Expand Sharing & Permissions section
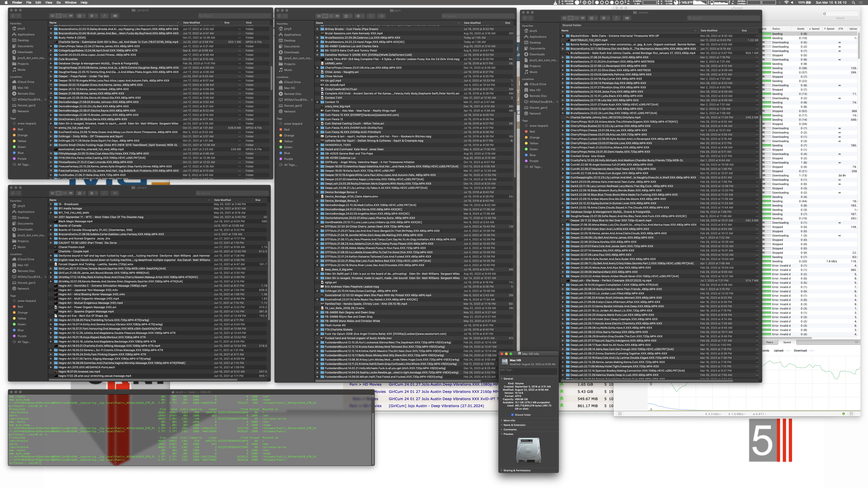 [501, 470]
